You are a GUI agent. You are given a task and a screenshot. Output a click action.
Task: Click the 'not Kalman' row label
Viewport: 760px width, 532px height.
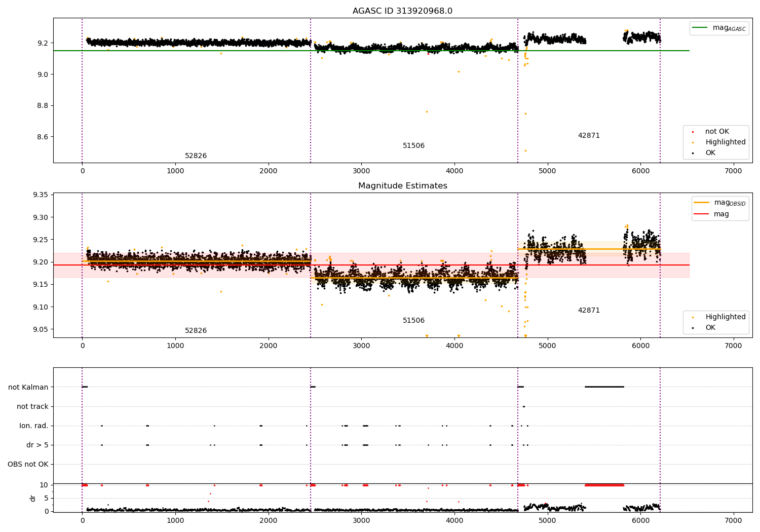click(28, 388)
